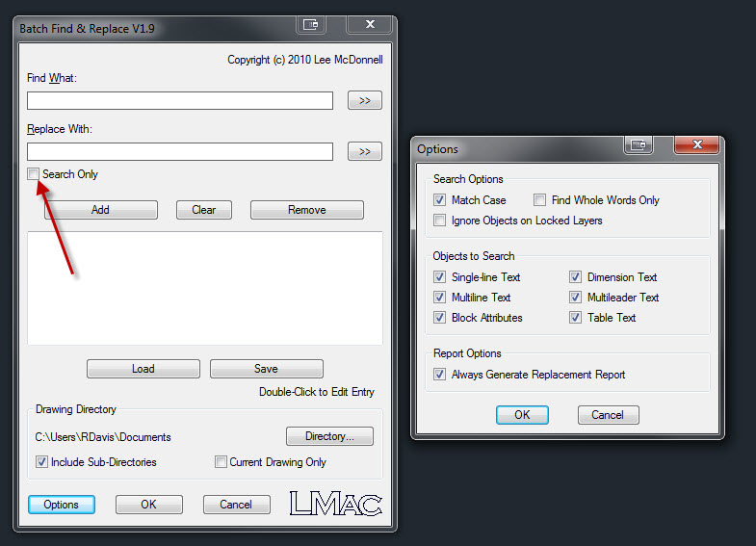Enable the Search Only checkbox
The image size is (756, 546).
[34, 174]
